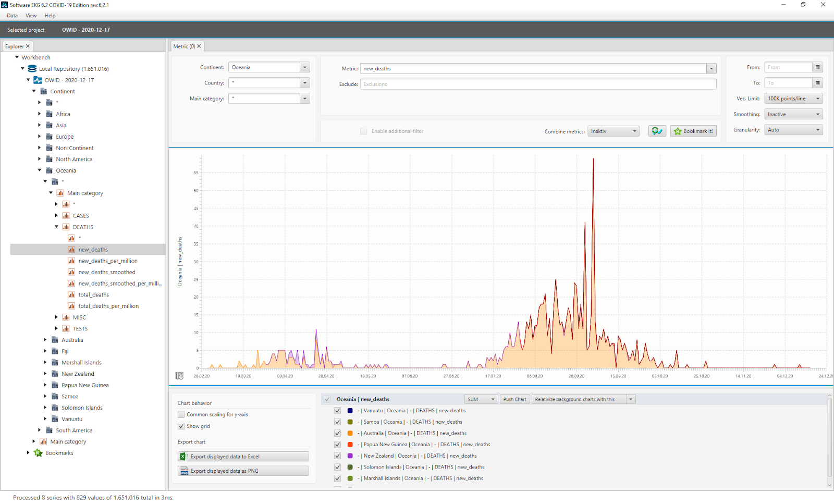Open the Continent dropdown showing Oceania
The image size is (834, 504).
point(305,67)
